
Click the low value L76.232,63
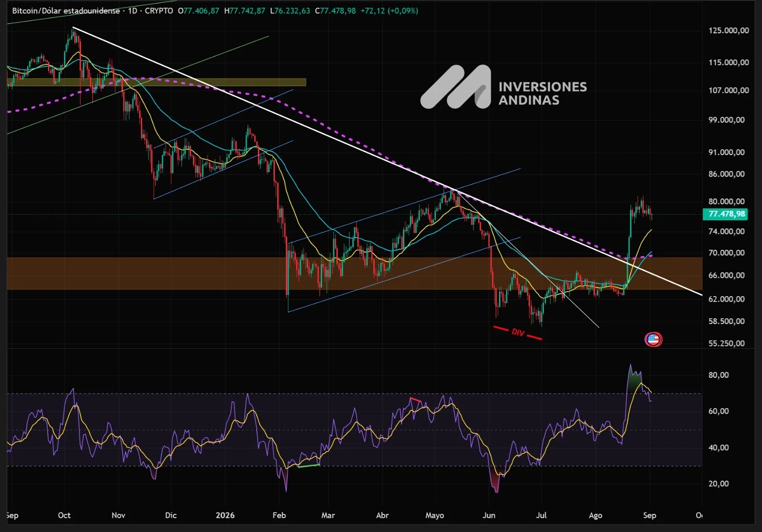pos(290,10)
